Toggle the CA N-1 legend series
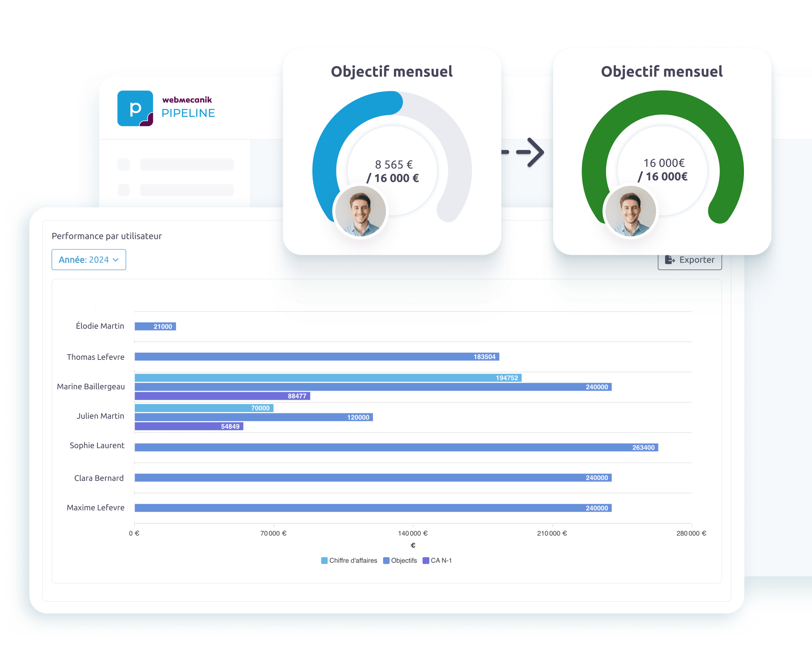812x654 pixels. point(437,560)
